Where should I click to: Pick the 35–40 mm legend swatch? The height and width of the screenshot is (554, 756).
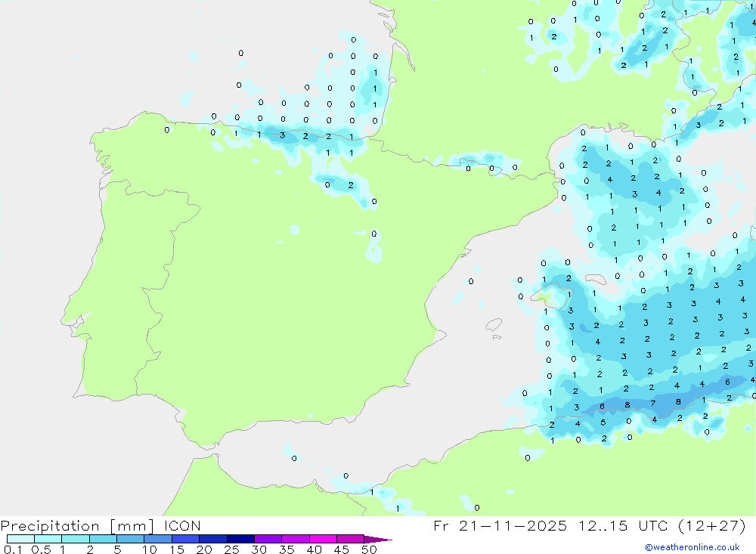[x=296, y=539]
